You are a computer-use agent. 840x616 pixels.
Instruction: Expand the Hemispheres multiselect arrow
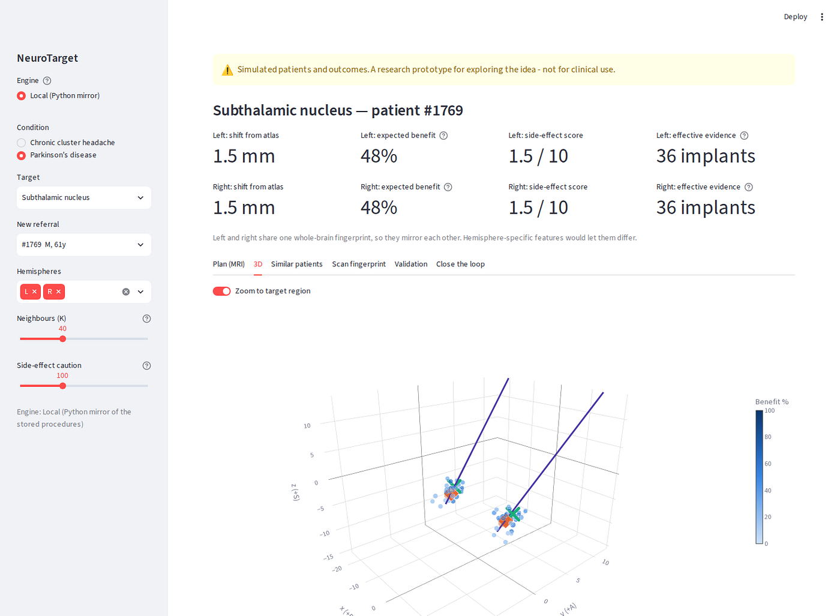coord(141,292)
